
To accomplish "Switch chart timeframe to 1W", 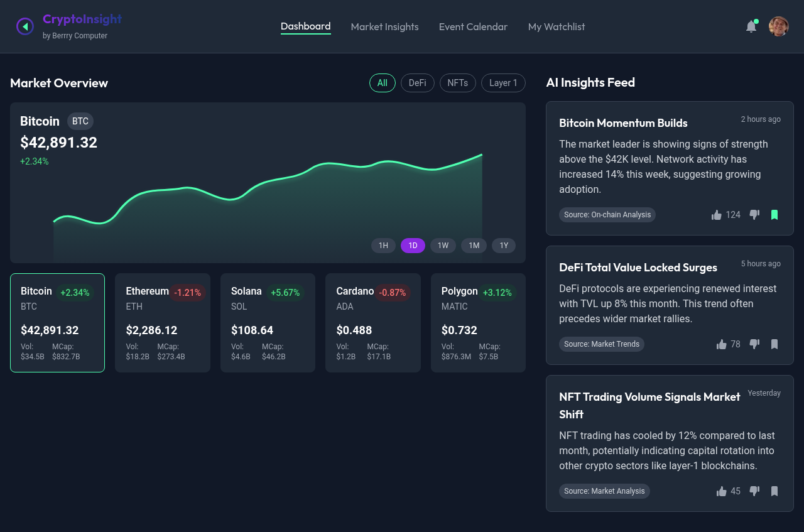I will coord(443,246).
